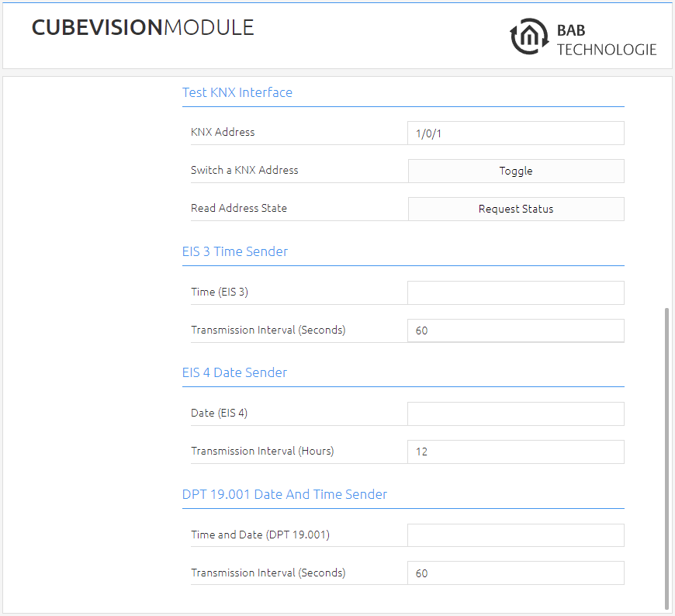The image size is (675, 616).
Task: Click the KNX Address label text
Action: [223, 132]
